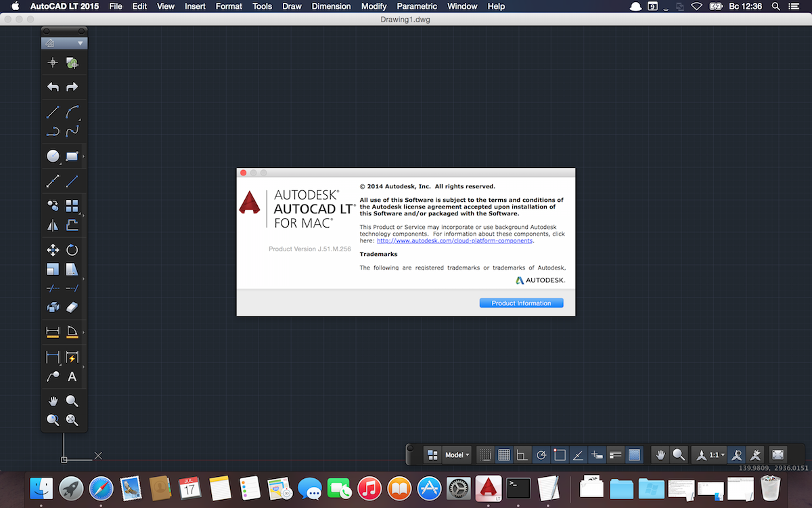Open Safari from the Dock

(101, 488)
